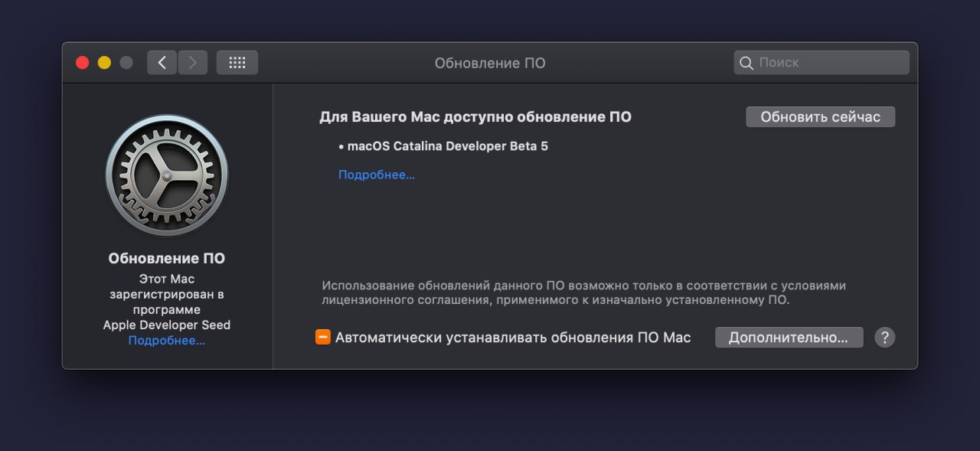Click the magnifying glass search icon
Viewport: 980px width, 451px height.
[x=746, y=63]
